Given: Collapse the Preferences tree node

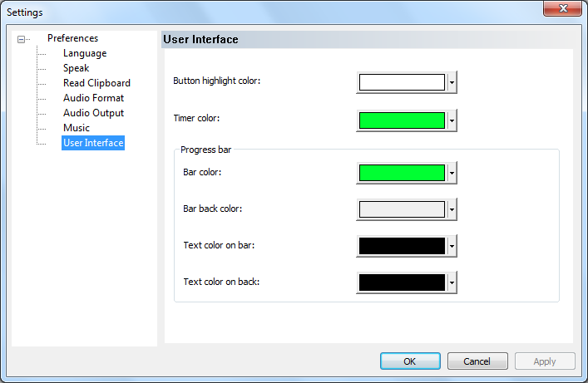Looking at the screenshot, I should [x=21, y=39].
